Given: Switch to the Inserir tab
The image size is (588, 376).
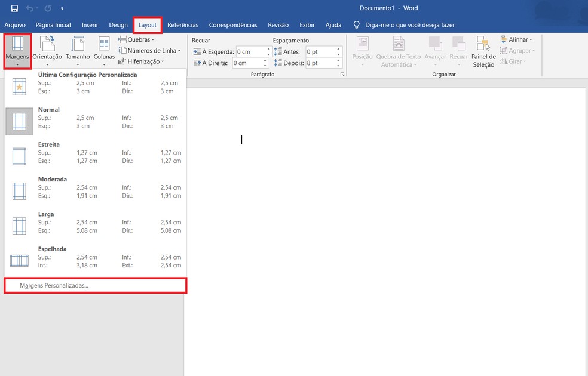Looking at the screenshot, I should [x=90, y=25].
